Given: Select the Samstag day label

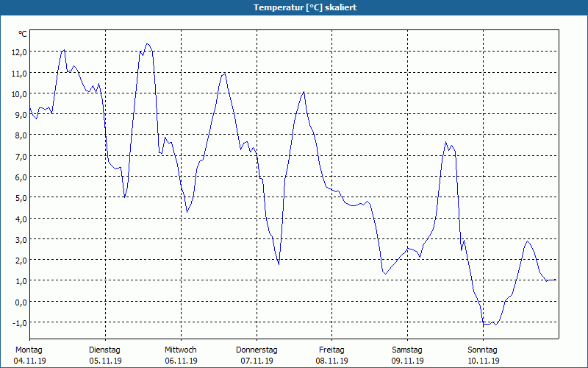Looking at the screenshot, I should (407, 350).
